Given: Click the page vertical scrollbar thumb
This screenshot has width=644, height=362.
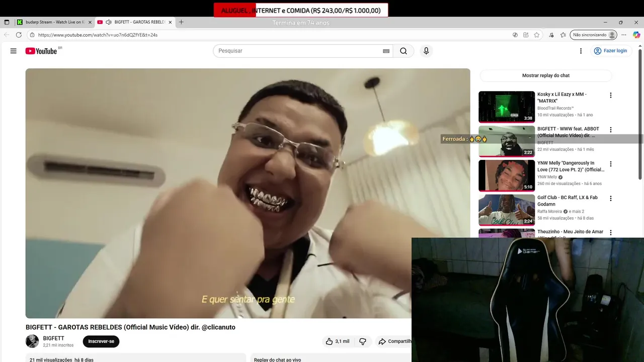Looking at the screenshot, I should click(640, 113).
